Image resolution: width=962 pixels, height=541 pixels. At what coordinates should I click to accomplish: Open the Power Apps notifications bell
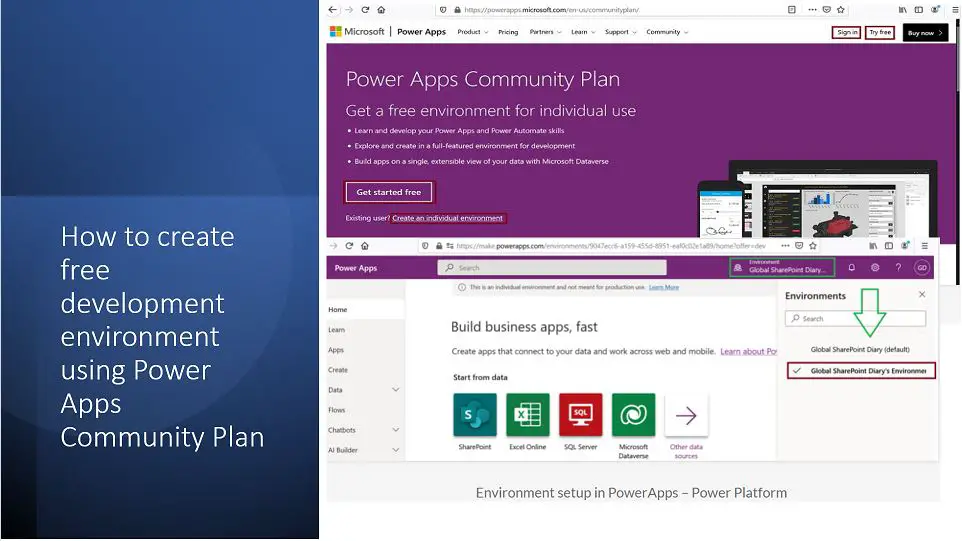tap(852, 267)
